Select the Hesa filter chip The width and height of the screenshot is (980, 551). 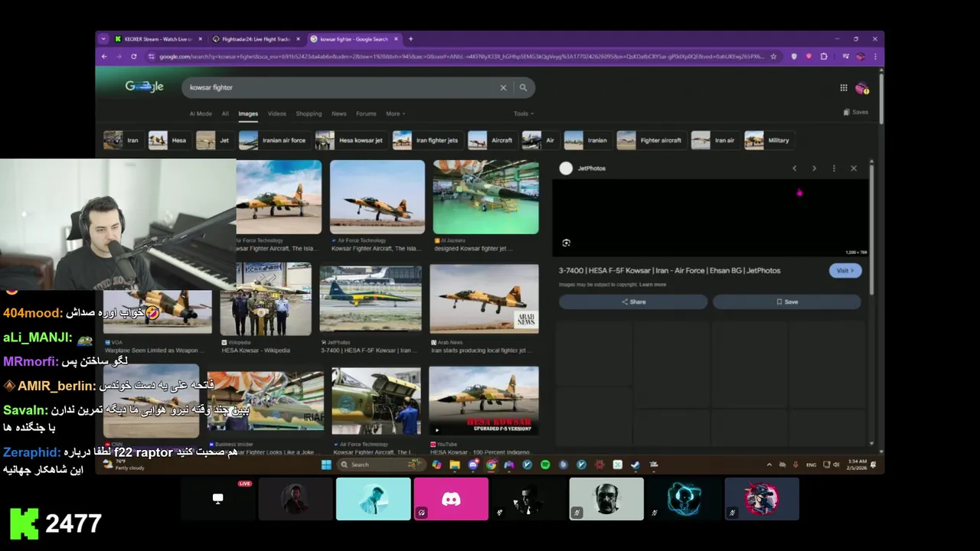pyautogui.click(x=168, y=140)
